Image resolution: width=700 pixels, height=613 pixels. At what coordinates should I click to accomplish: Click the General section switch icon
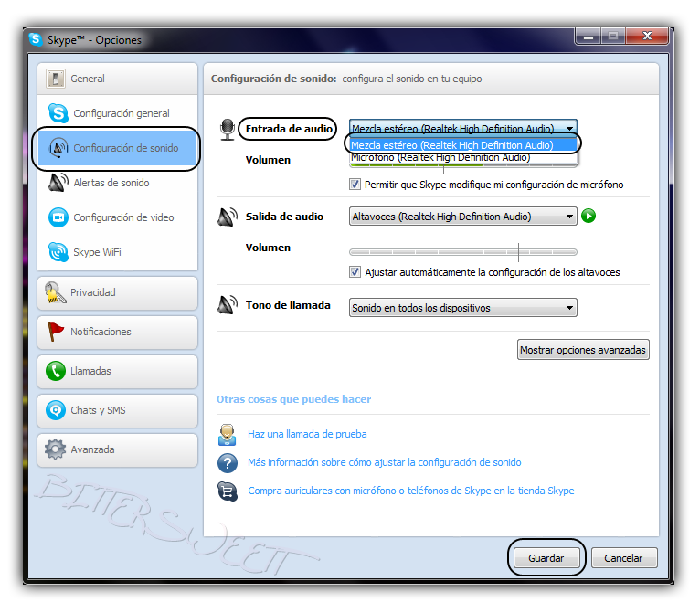point(56,79)
